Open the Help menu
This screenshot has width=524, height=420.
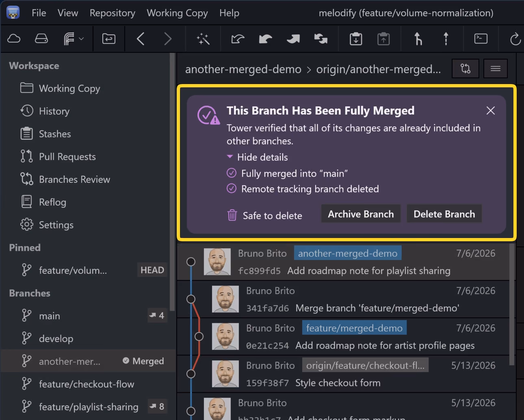[x=230, y=13]
